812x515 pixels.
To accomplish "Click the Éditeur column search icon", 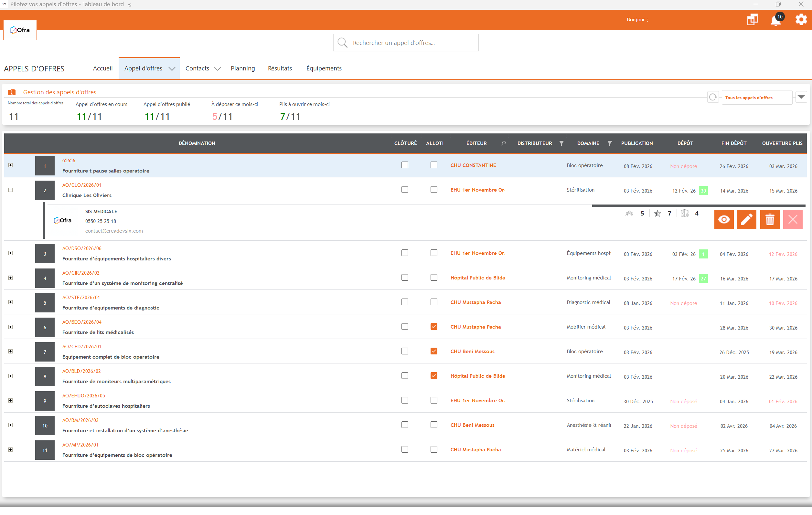I will coord(503,143).
